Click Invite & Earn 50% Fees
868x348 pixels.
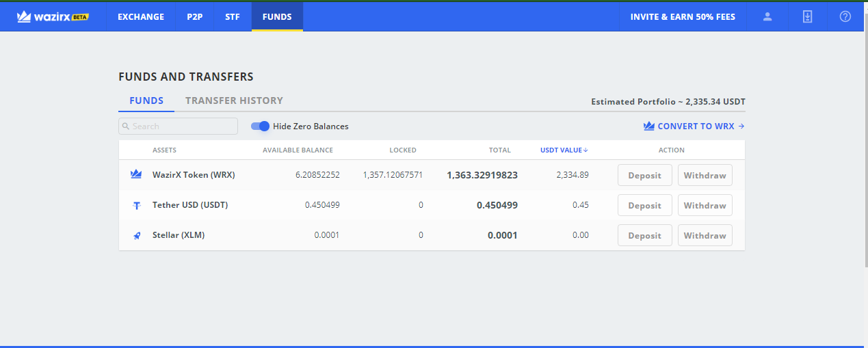click(x=683, y=16)
